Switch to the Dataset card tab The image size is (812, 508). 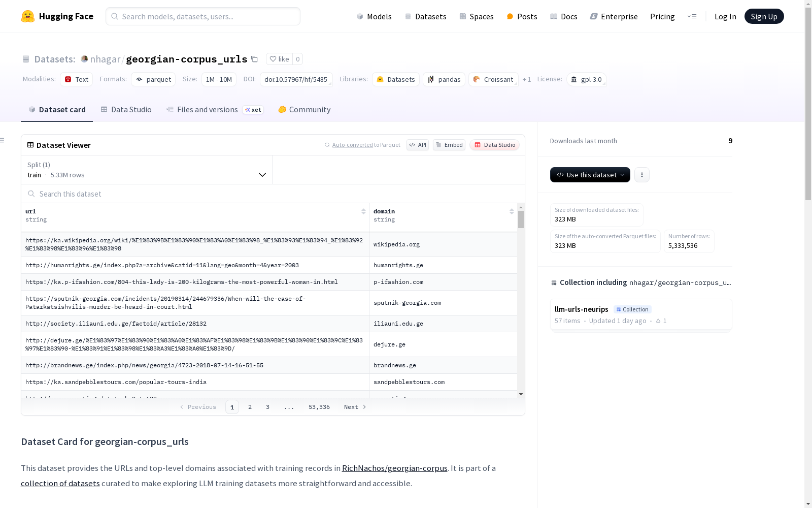[57, 110]
